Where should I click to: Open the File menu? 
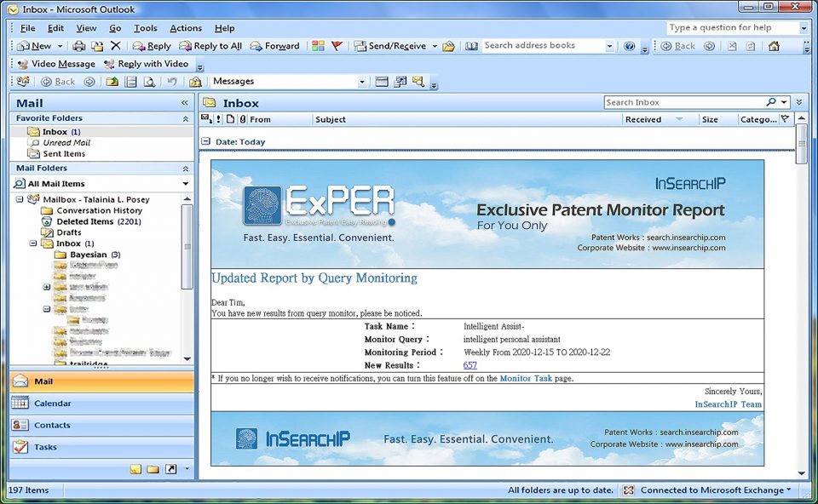[27, 28]
